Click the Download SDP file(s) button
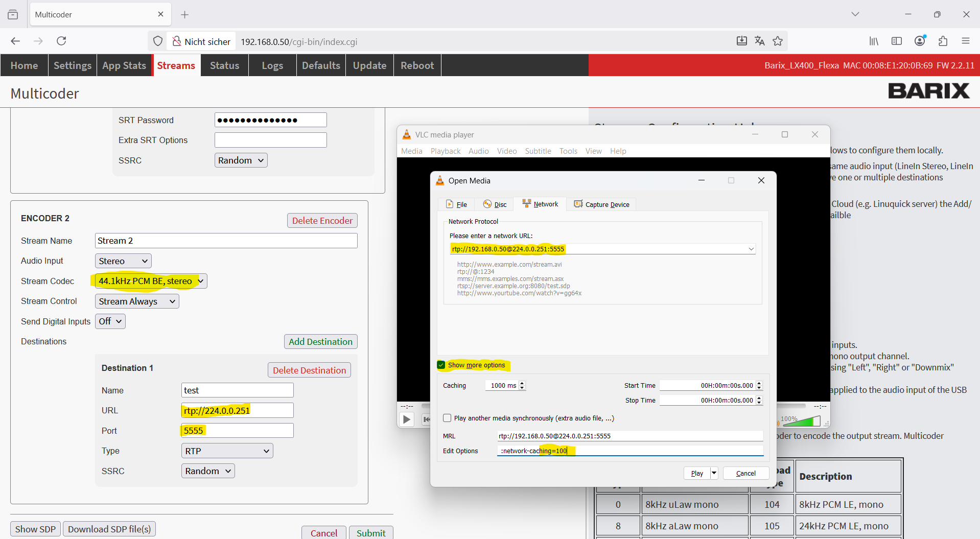980x539 pixels. pyautogui.click(x=109, y=529)
